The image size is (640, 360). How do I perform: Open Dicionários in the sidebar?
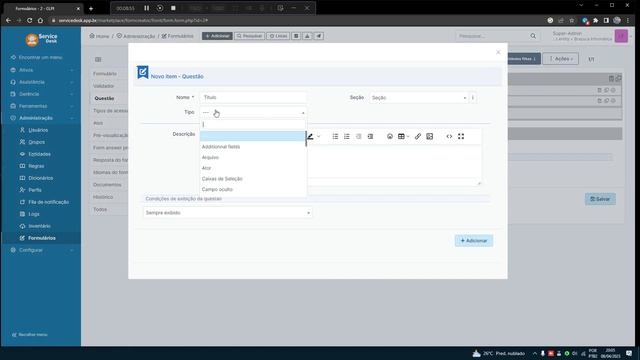(x=40, y=178)
